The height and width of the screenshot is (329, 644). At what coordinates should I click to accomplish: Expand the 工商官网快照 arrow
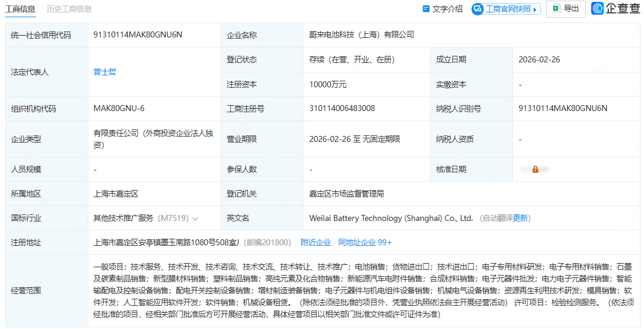[x=535, y=10]
